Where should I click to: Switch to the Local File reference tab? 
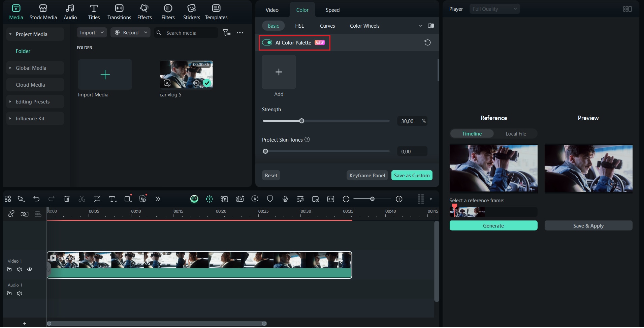(x=516, y=133)
